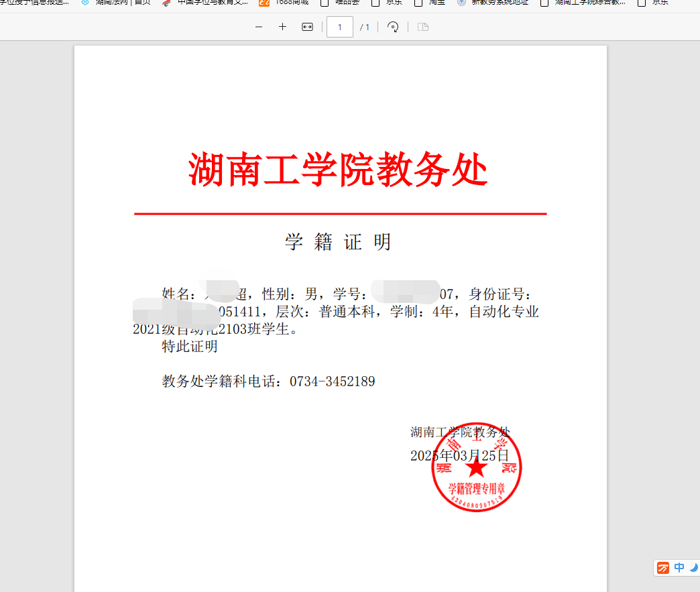Toggle the moon icon in the IME bar
The width and height of the screenshot is (700, 592).
693,568
